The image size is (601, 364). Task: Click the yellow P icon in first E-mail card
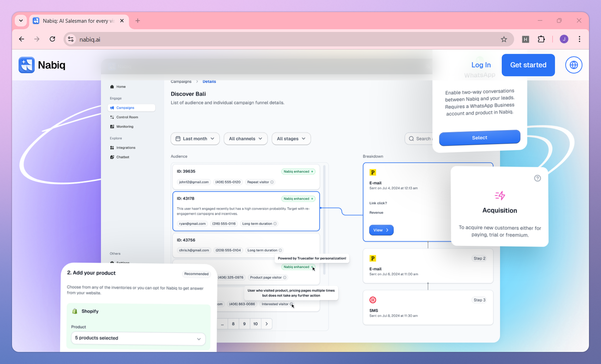(x=373, y=172)
